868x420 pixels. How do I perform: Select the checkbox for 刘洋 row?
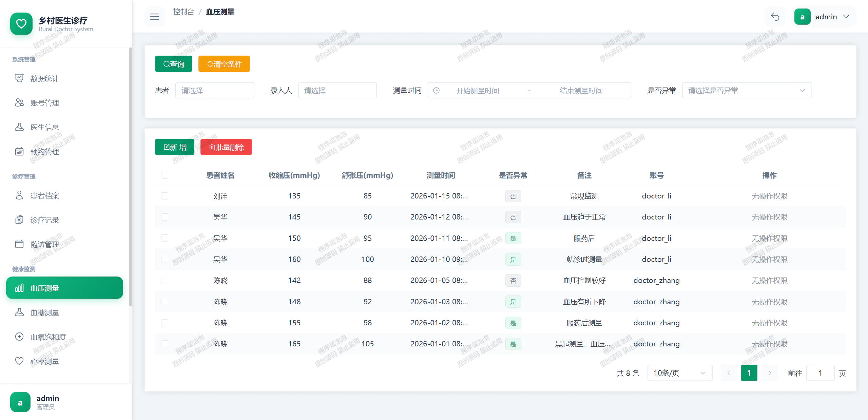165,196
